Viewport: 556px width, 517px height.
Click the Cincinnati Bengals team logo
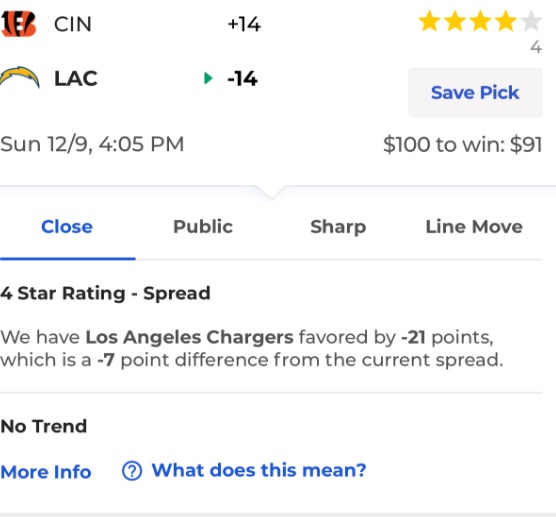pyautogui.click(x=18, y=24)
